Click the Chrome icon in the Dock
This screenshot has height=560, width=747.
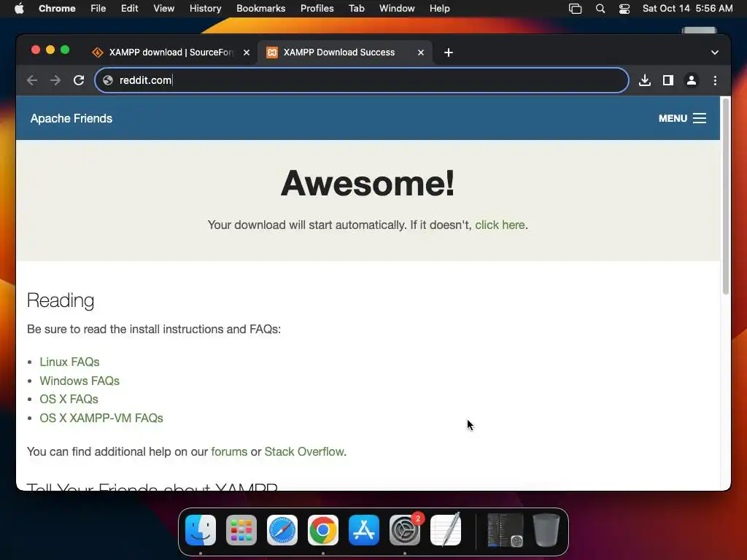[x=323, y=530]
